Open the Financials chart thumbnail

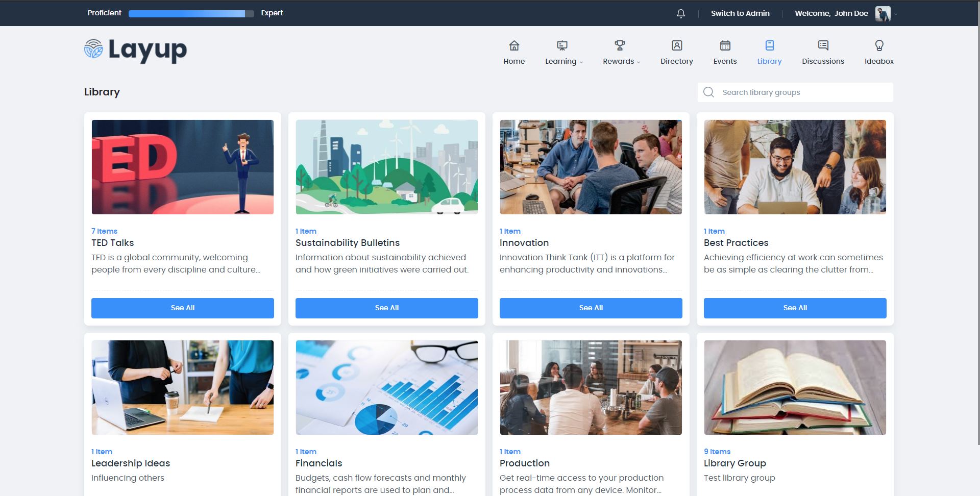[386, 387]
